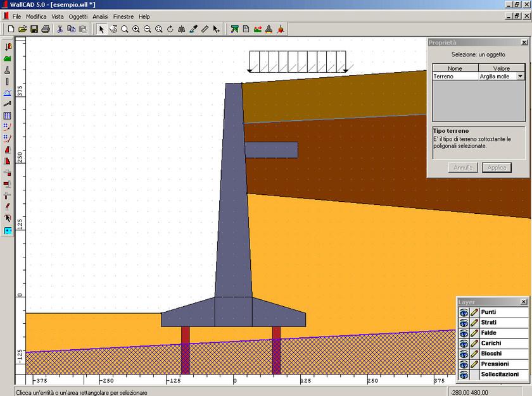Click the zoom in magnifier icon
Image resolution: width=532 pixels, height=396 pixels.
pos(136,28)
